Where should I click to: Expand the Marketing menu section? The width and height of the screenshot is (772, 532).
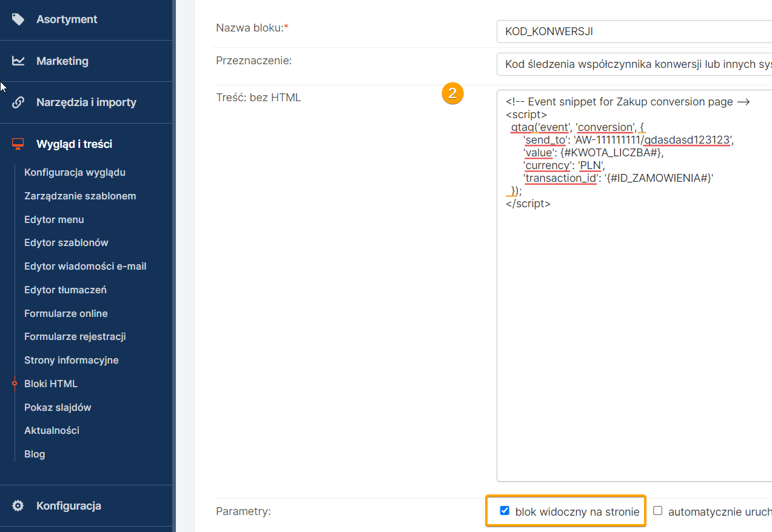[62, 61]
